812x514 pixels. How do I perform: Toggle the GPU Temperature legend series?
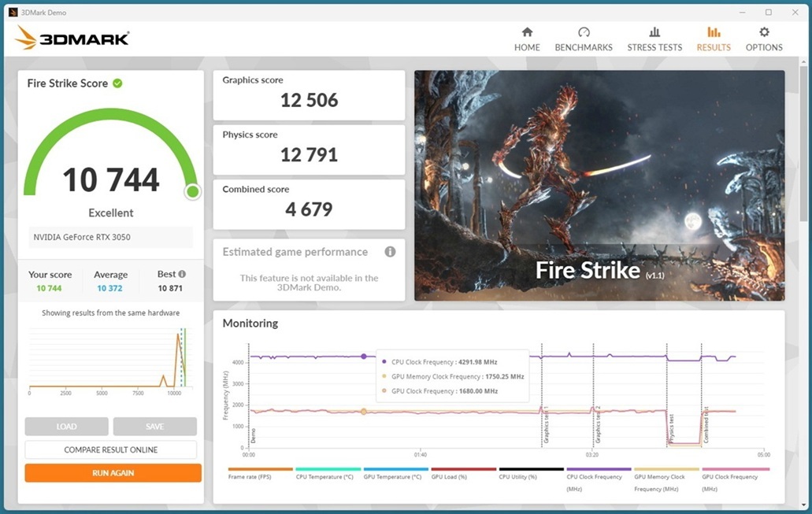(x=392, y=477)
